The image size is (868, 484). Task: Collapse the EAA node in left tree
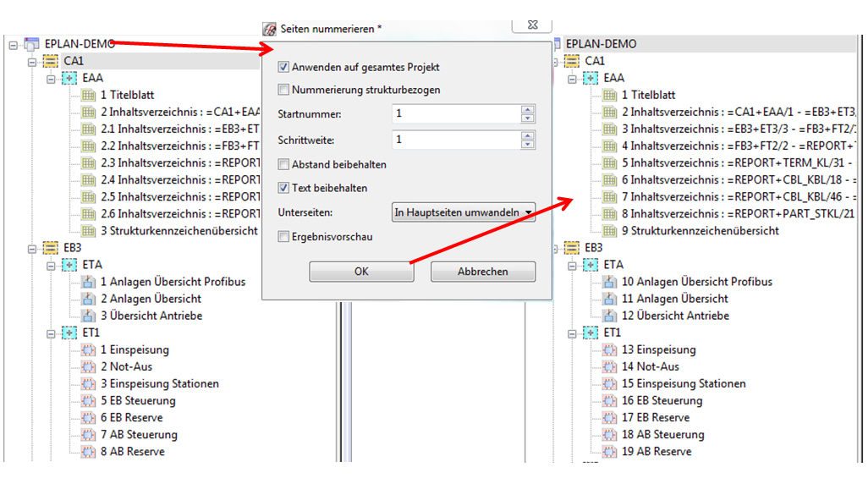coord(51,80)
